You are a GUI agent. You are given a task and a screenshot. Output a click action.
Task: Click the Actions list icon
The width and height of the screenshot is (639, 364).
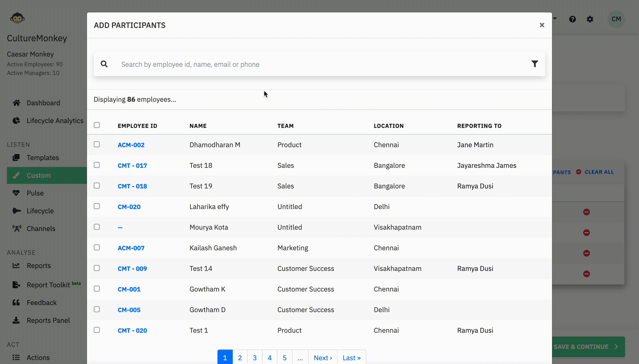(x=16, y=358)
